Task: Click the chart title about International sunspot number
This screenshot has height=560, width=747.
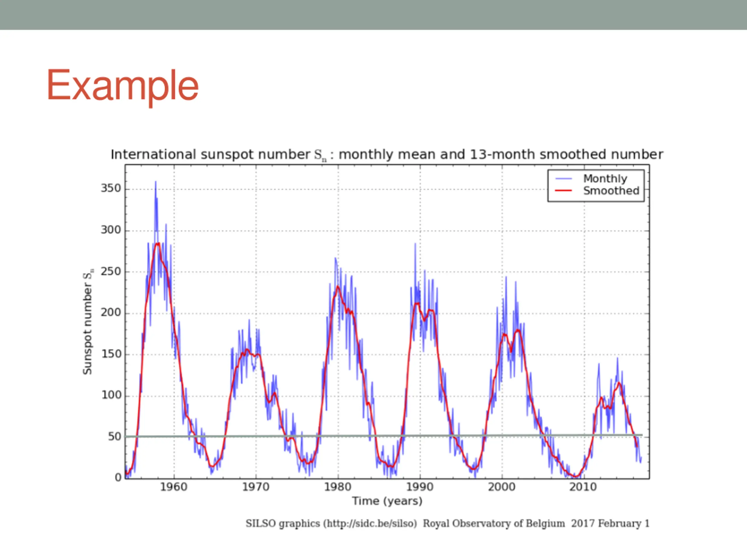Action: click(387, 155)
